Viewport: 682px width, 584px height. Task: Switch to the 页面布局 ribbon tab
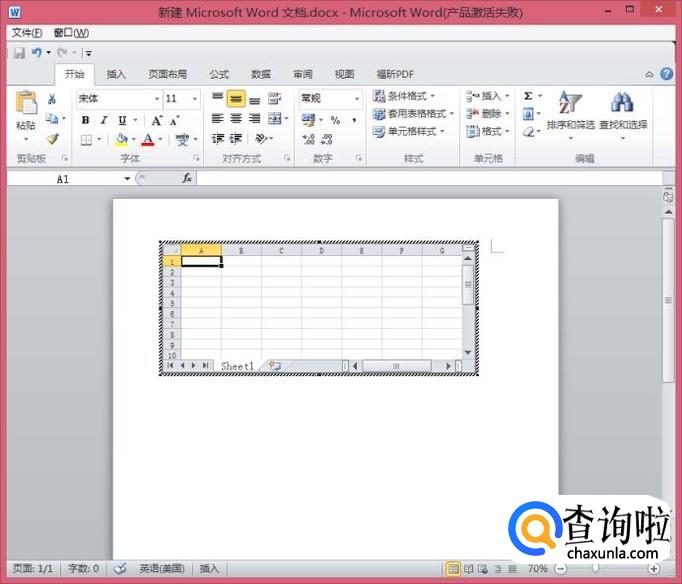tap(167, 74)
